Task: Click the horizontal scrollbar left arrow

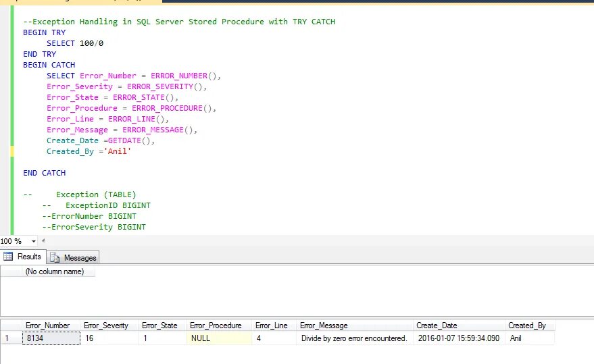Action: tap(43, 240)
